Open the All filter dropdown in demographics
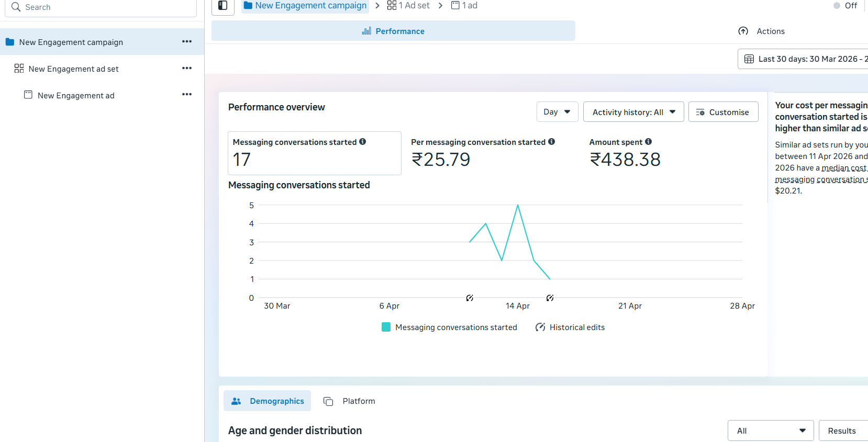The height and width of the screenshot is (442, 868). click(x=771, y=430)
